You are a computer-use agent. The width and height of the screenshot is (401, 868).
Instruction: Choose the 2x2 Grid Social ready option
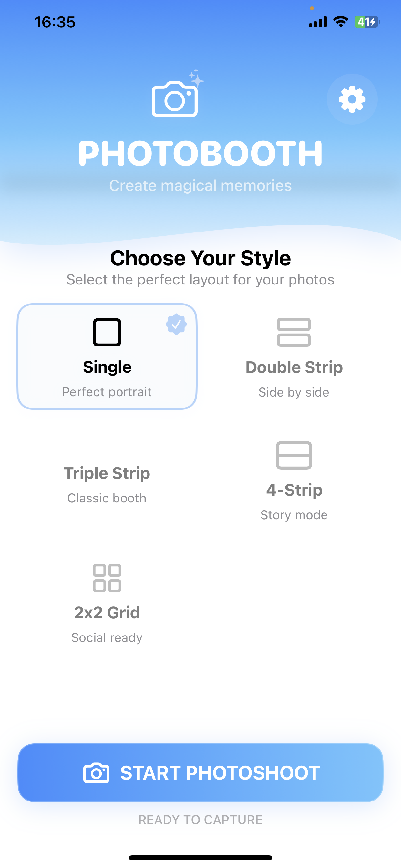pyautogui.click(x=107, y=620)
